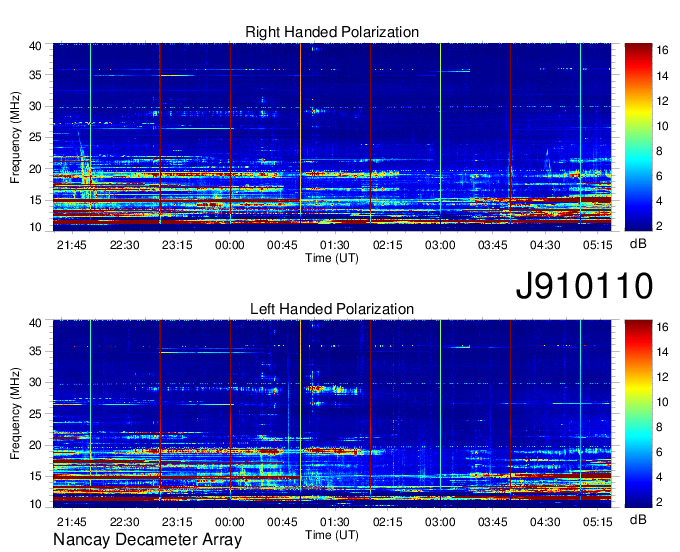The width and height of the screenshot is (680, 552).
Task: Click the 14 value on lower color bar
Action: [662, 352]
